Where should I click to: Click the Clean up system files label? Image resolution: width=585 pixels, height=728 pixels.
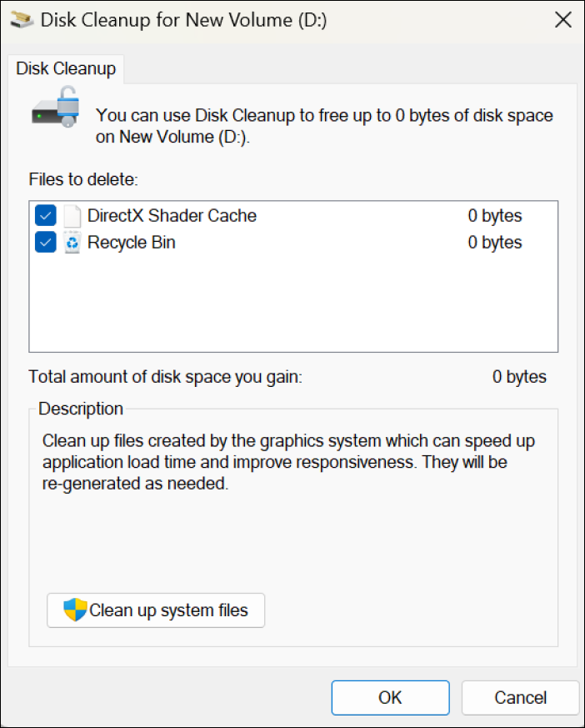[x=168, y=610]
